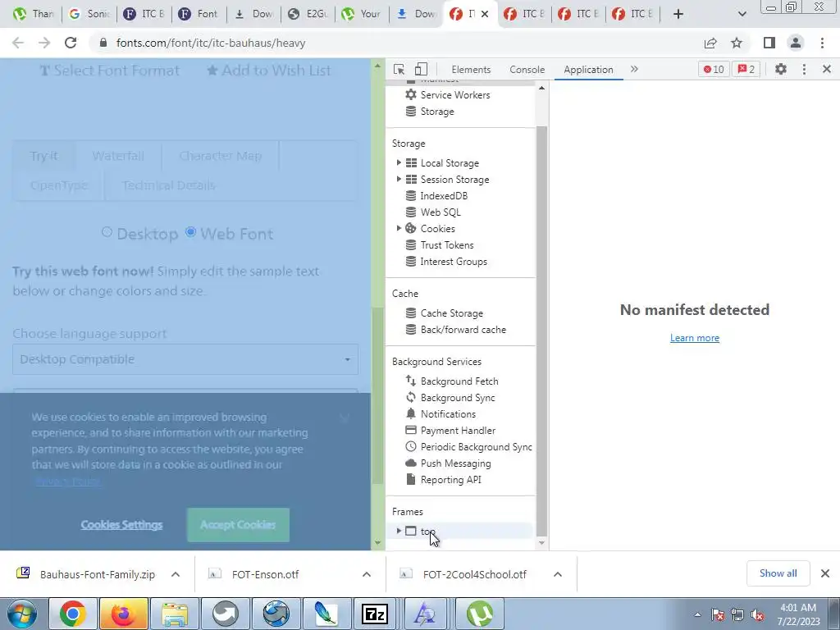Open Bauhaus-Font-Family.zip download options arrow
Viewport: 840px width, 630px height.
coord(176,574)
